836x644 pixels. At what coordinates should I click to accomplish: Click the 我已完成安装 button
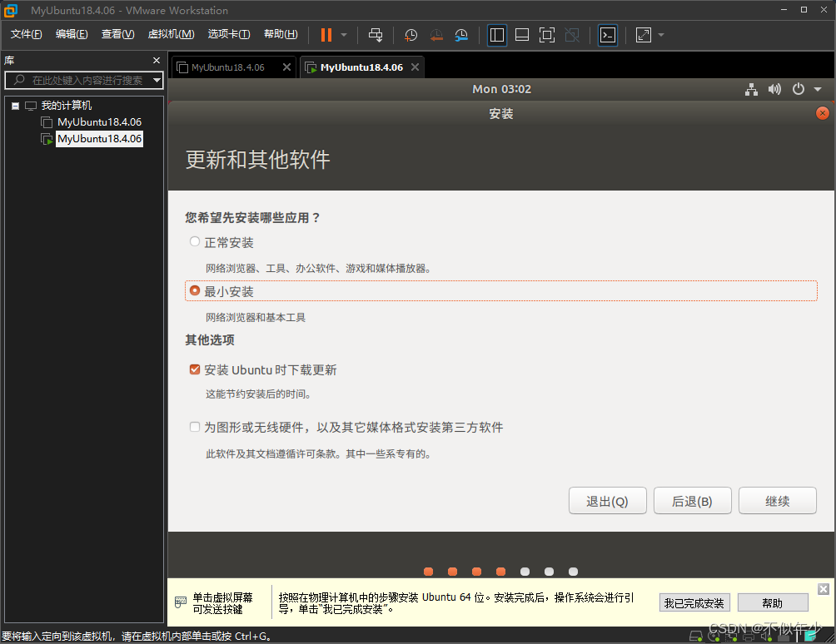coord(694,603)
